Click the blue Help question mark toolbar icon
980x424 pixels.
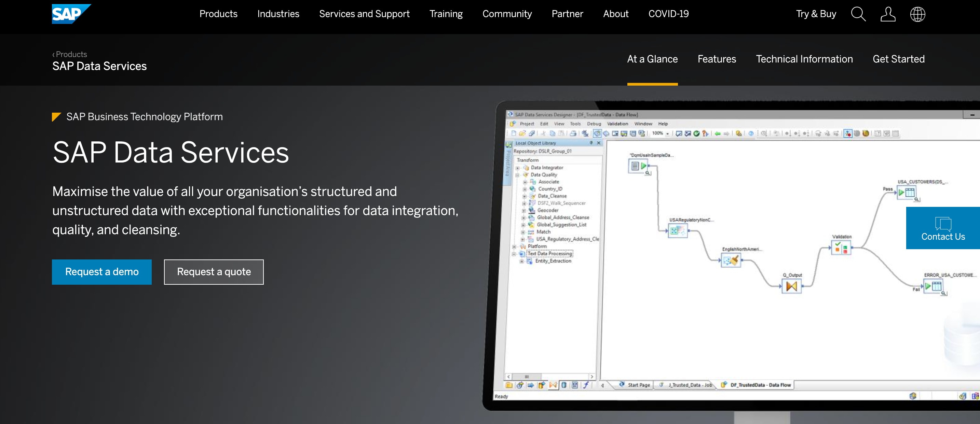(751, 133)
